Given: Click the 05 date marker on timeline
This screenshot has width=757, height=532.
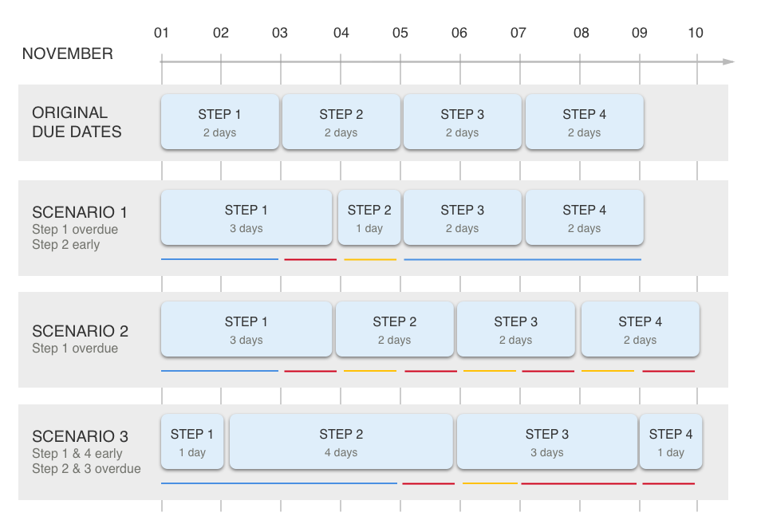Looking at the screenshot, I should (x=400, y=33).
